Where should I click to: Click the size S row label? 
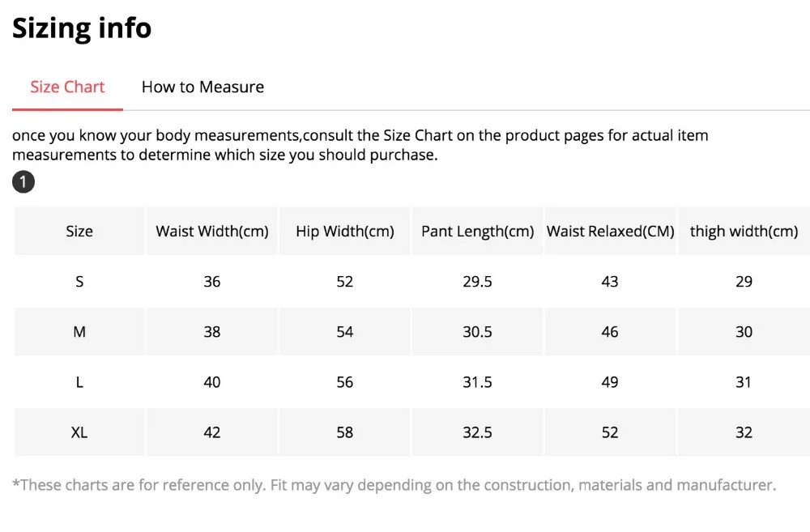click(79, 281)
